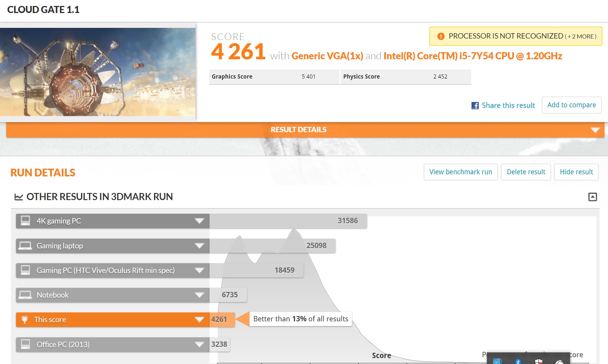Expand the 4K gaming PC dropdown arrow
The height and width of the screenshot is (364, 608).
tap(199, 221)
